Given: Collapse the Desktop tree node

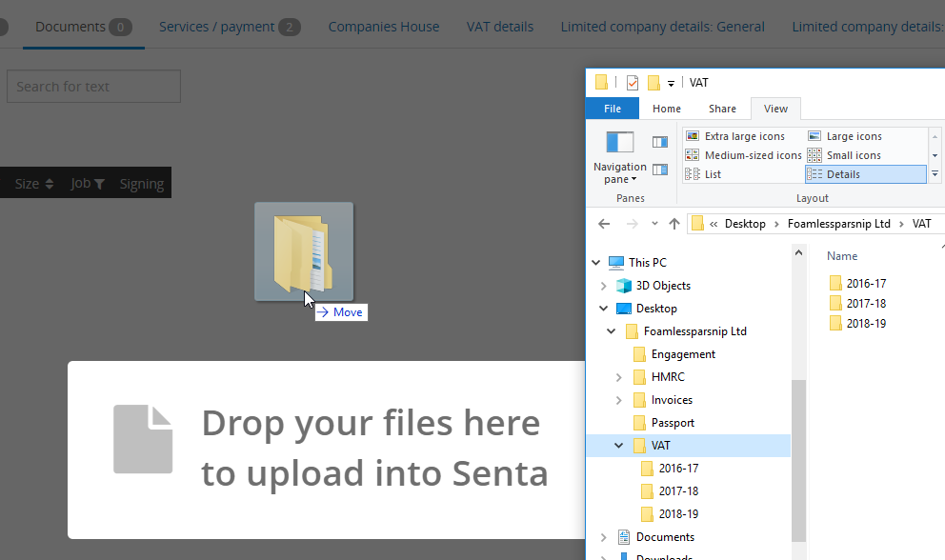Looking at the screenshot, I should point(603,308).
